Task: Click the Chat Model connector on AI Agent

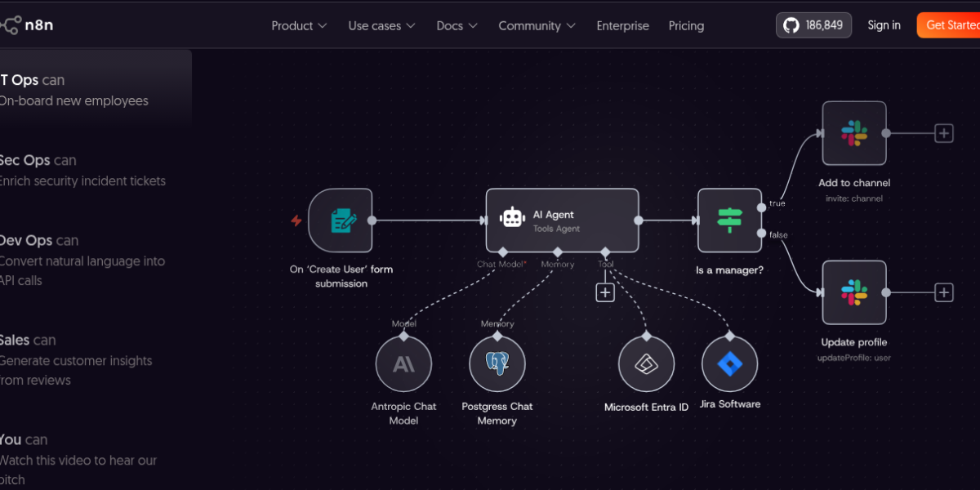Action: tap(503, 252)
